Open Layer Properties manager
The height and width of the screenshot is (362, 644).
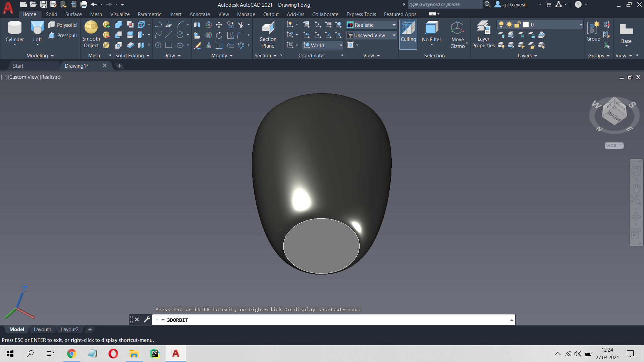(483, 35)
